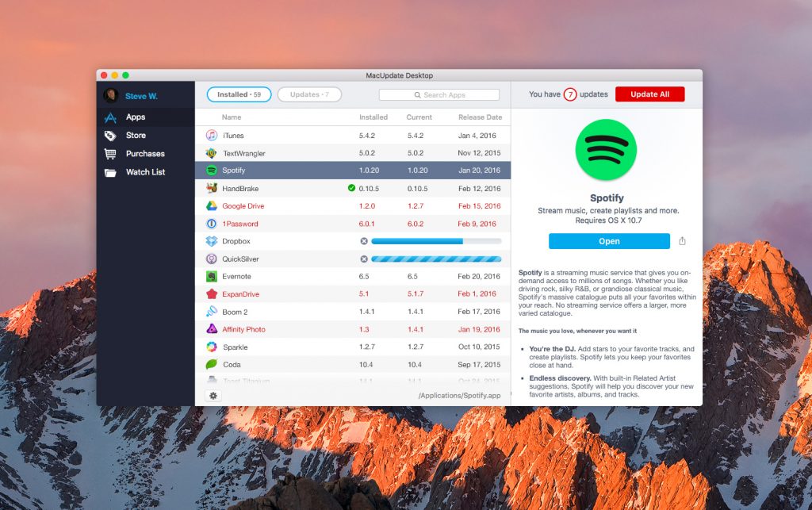
Task: Sort by Installed column header
Action: point(373,117)
